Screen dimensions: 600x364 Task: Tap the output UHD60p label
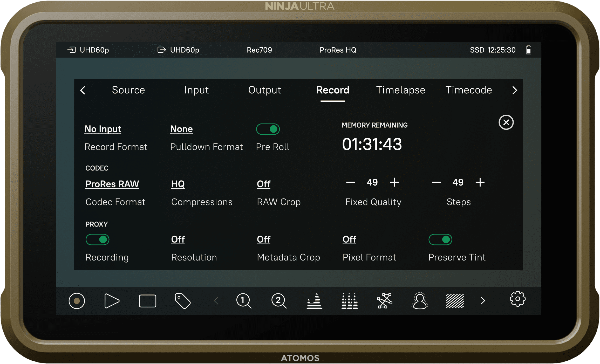pos(185,50)
